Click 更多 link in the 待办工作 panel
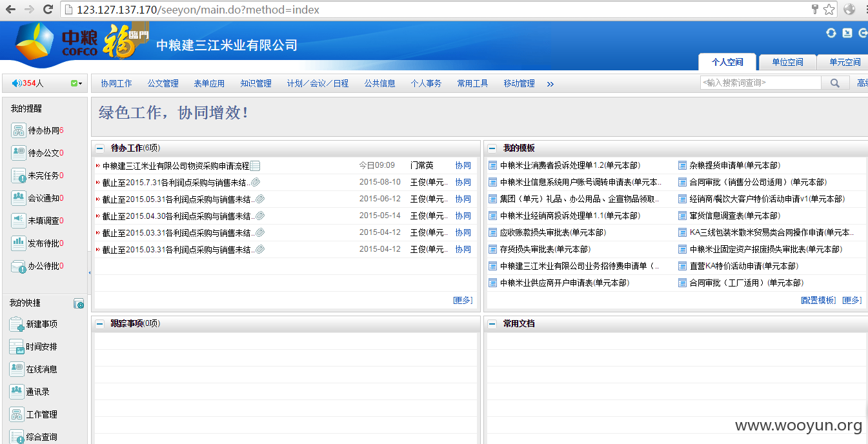This screenshot has width=868, height=444. coord(463,300)
